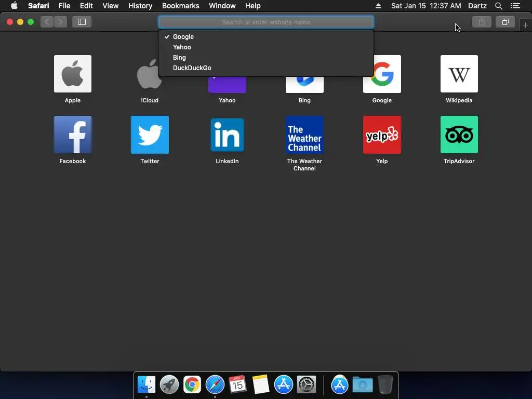Viewport: 532px width, 399px height.
Task: Click the Dartz user name in the menu bar
Action: pos(477,6)
